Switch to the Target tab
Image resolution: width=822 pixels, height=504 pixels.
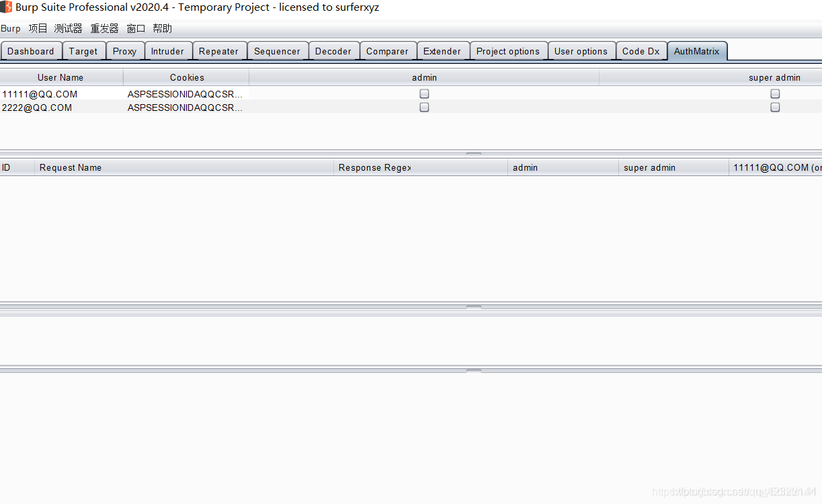point(83,51)
